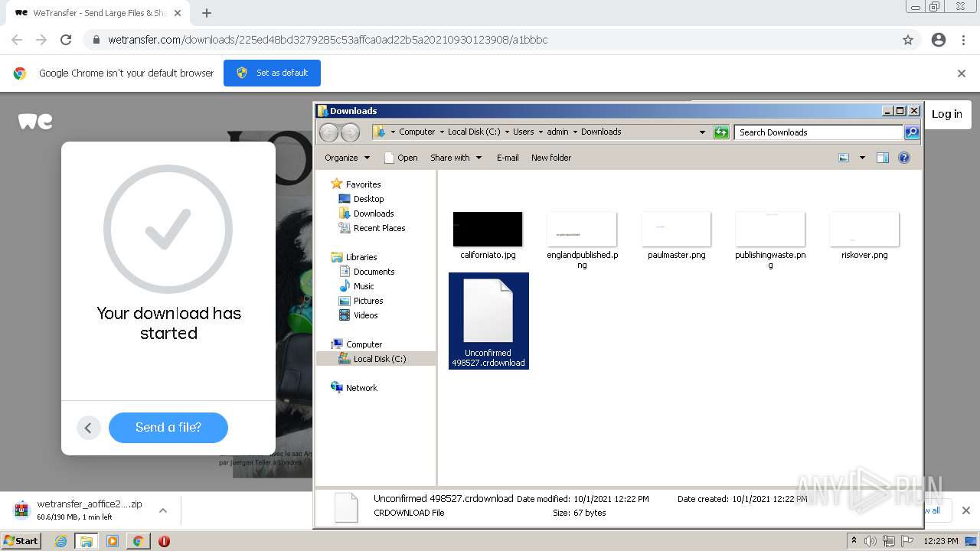Image resolution: width=980 pixels, height=551 pixels.
Task: Select the publishingwaste.png file
Action: click(770, 239)
